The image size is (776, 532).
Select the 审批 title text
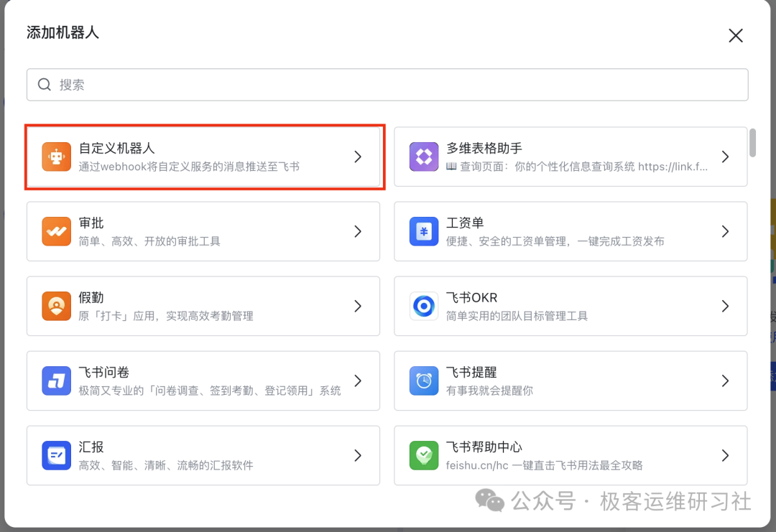tap(91, 223)
